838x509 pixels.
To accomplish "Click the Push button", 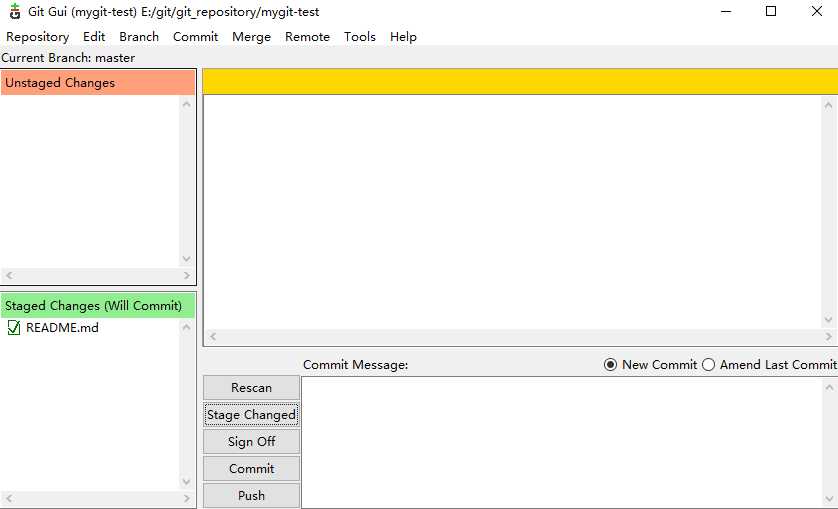I will [251, 496].
